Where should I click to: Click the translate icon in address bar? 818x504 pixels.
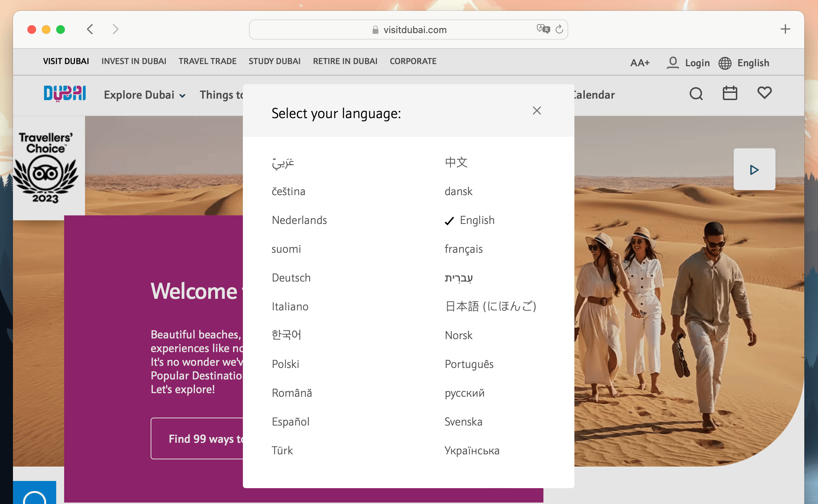pyautogui.click(x=543, y=29)
